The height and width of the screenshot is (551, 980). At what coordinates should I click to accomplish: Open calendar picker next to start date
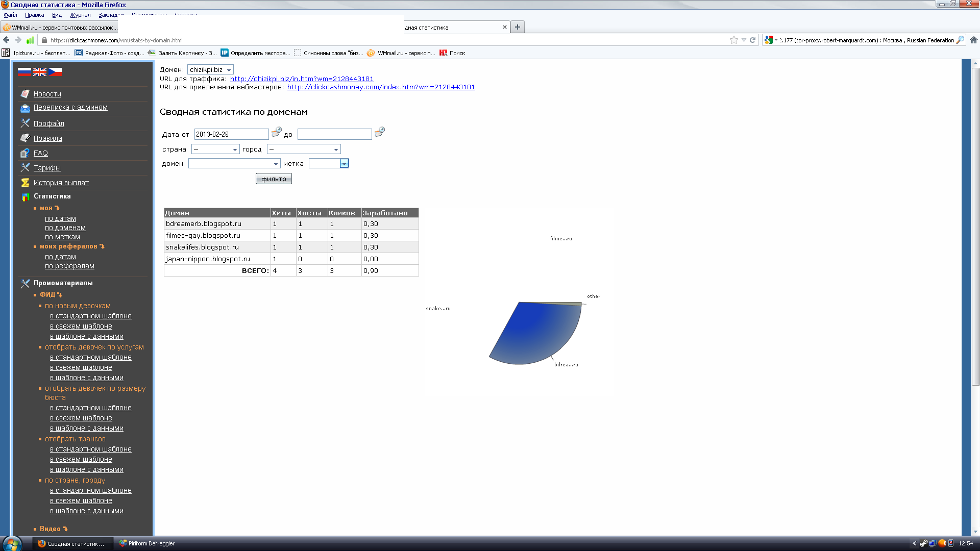[276, 132]
